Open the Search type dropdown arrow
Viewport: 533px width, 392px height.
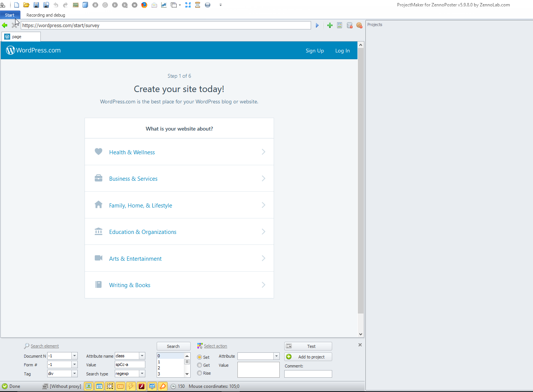click(142, 374)
